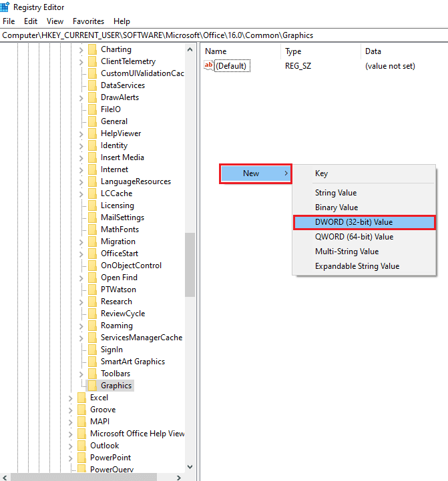The image size is (448, 481).
Task: Choose String Value from the submenu
Action: tap(364, 193)
